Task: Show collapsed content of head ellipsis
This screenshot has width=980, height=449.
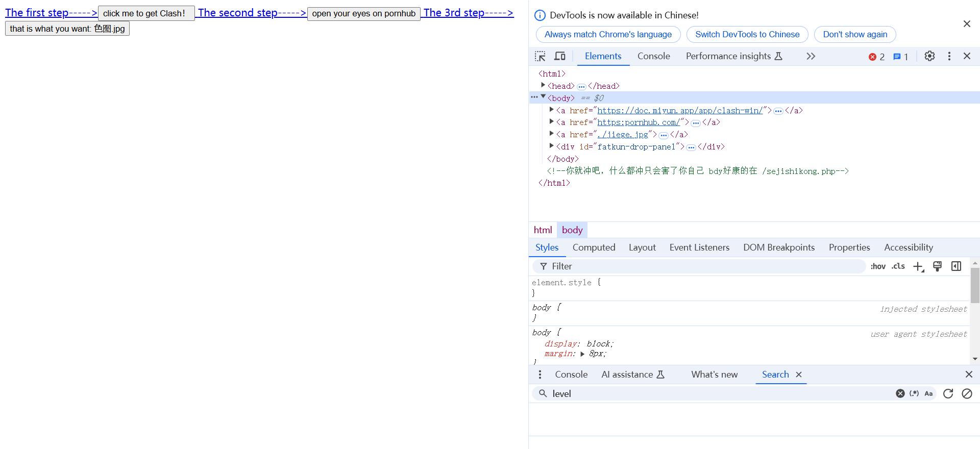Action: [x=581, y=87]
